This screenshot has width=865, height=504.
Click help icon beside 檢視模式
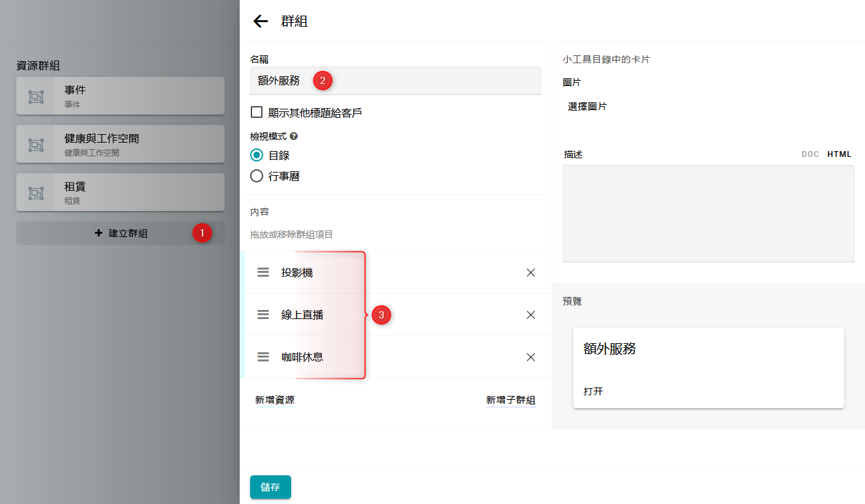[x=294, y=137]
